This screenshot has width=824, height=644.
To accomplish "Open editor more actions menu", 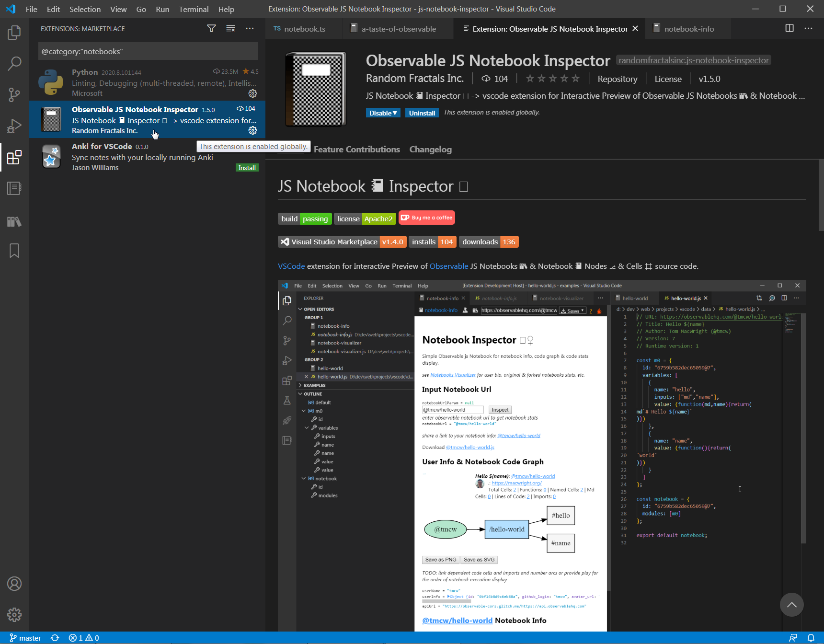I will pos(809,28).
